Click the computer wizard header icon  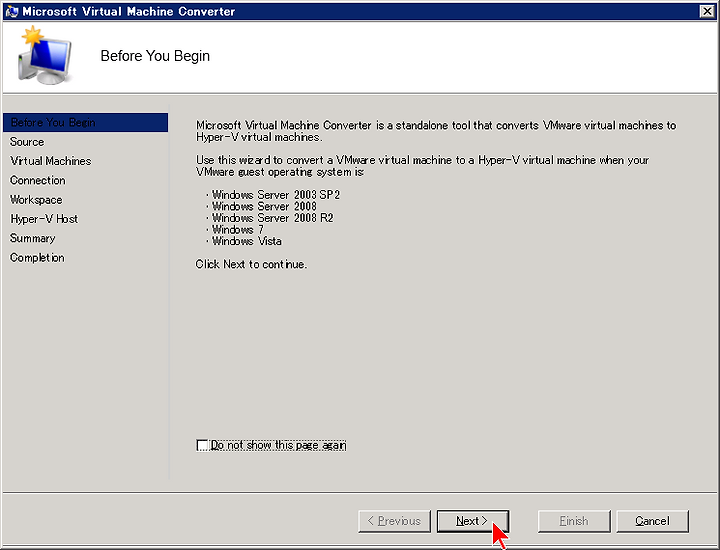coord(45,56)
